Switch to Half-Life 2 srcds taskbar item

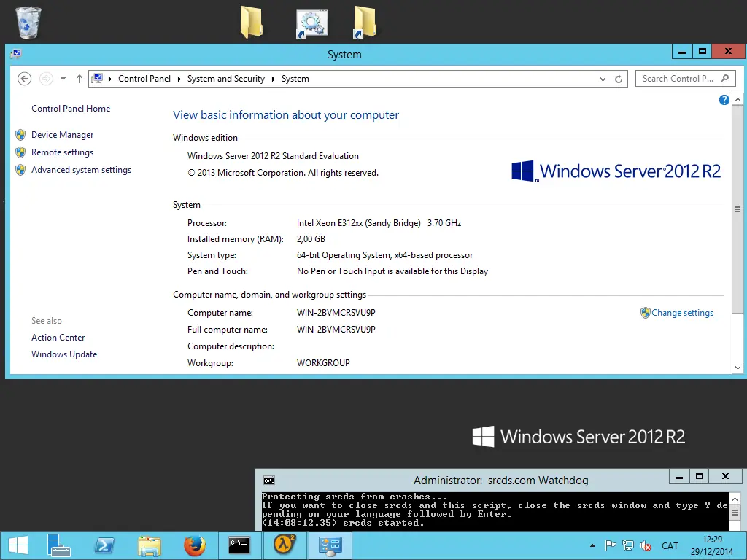pyautogui.click(x=285, y=545)
